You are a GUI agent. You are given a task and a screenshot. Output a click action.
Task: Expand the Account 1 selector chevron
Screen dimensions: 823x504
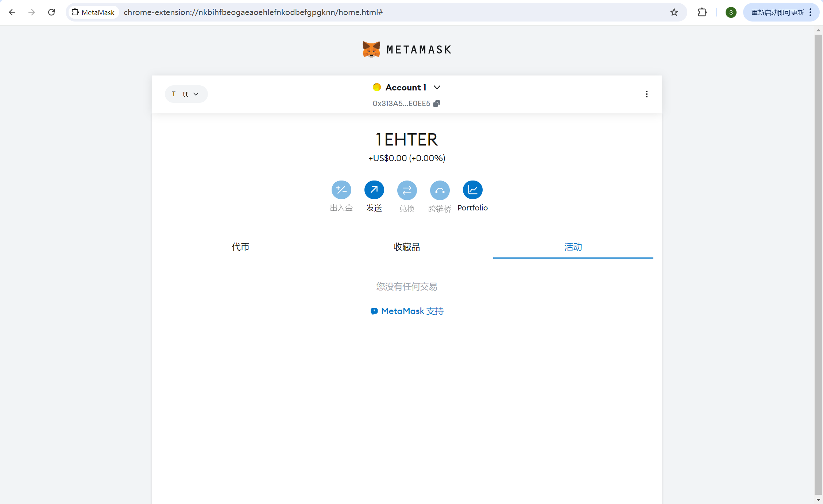pos(437,87)
